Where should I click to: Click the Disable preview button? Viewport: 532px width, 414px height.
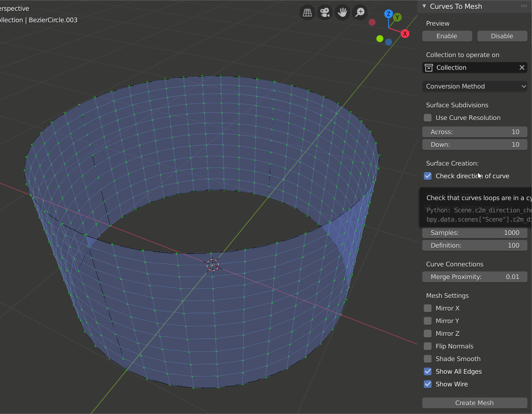click(502, 36)
